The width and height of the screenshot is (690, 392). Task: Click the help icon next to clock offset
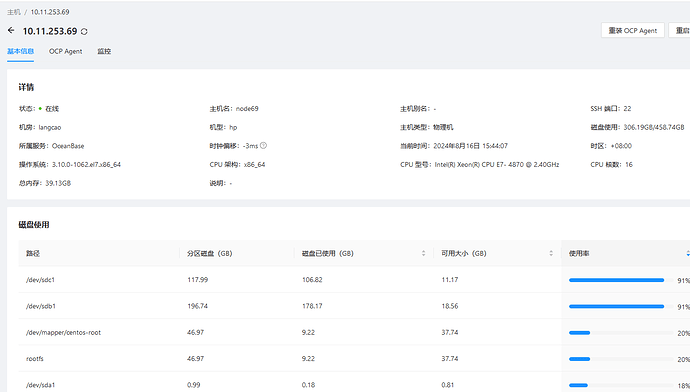click(x=263, y=146)
